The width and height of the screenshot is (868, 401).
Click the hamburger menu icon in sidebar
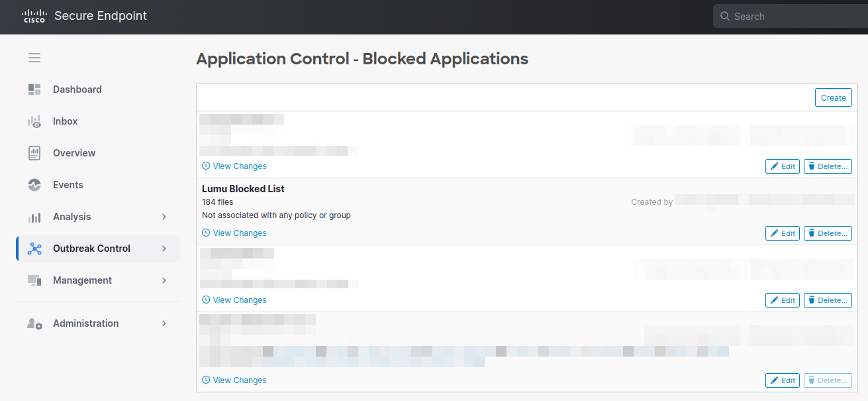[x=34, y=58]
